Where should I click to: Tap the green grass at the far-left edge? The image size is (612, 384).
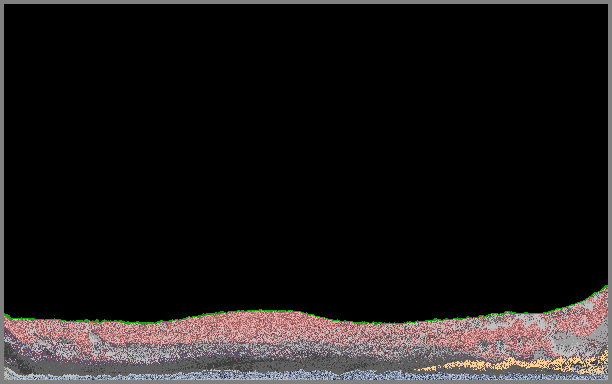pos(7,316)
